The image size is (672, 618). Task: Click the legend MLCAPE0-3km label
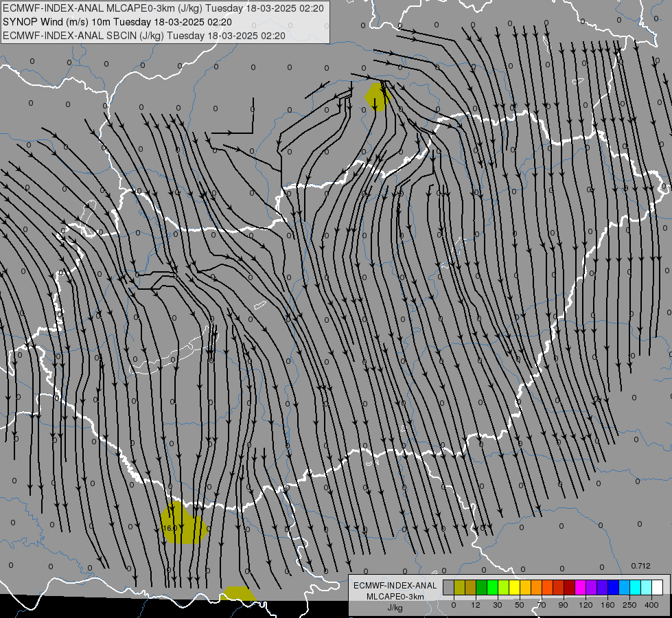pyautogui.click(x=395, y=597)
